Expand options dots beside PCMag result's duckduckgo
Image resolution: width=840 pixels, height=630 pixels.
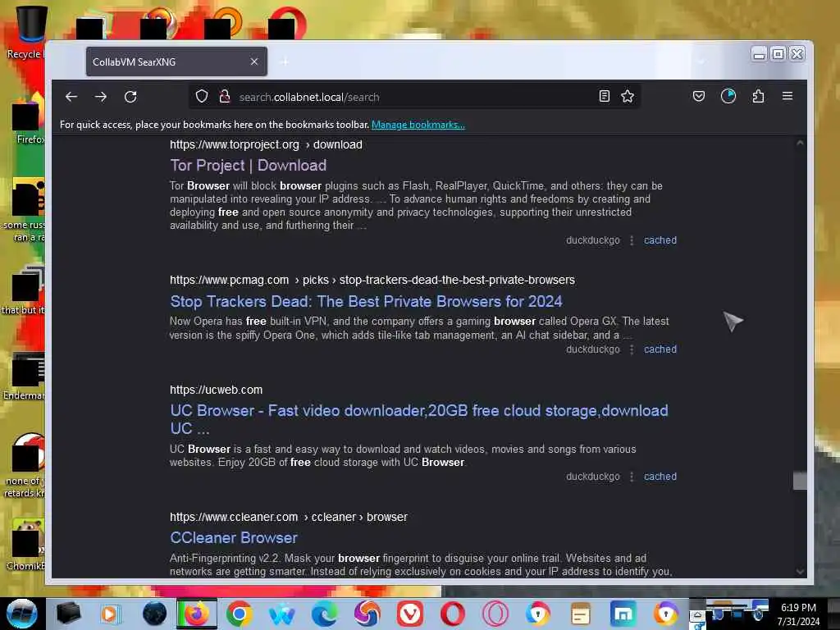[632, 349]
